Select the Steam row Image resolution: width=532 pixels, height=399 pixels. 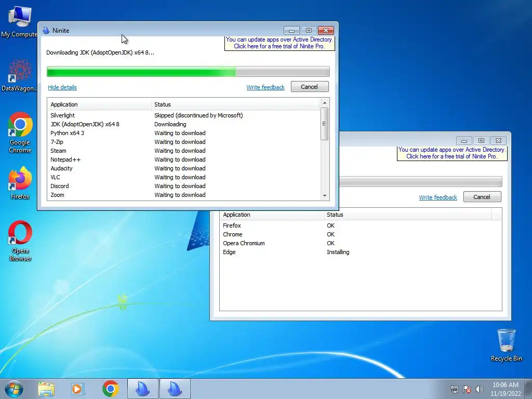click(183, 151)
